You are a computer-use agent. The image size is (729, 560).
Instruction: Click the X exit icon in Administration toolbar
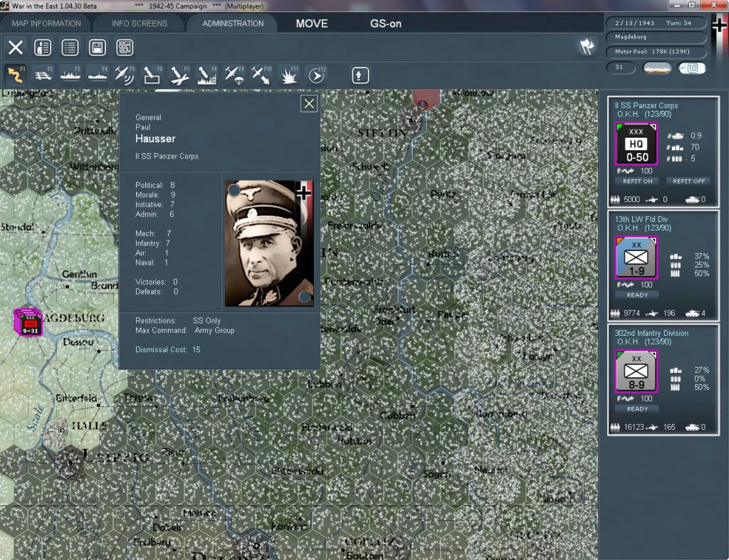(16, 48)
